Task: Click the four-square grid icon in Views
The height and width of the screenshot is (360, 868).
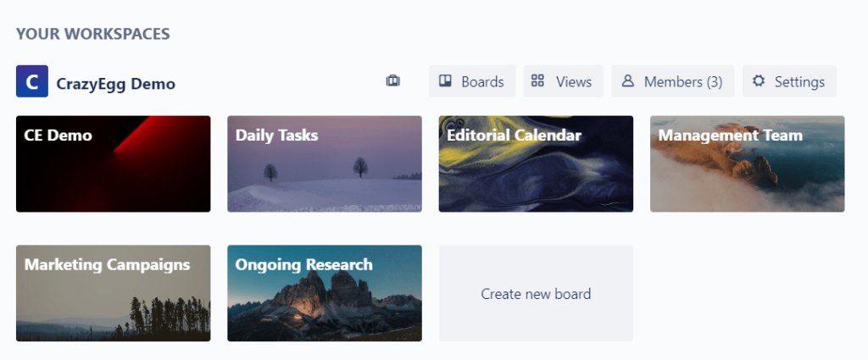Action: (537, 81)
